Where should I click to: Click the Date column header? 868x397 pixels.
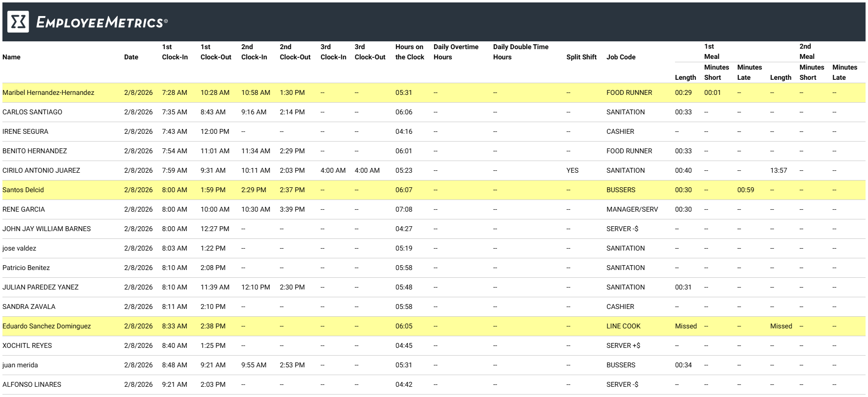tap(131, 57)
